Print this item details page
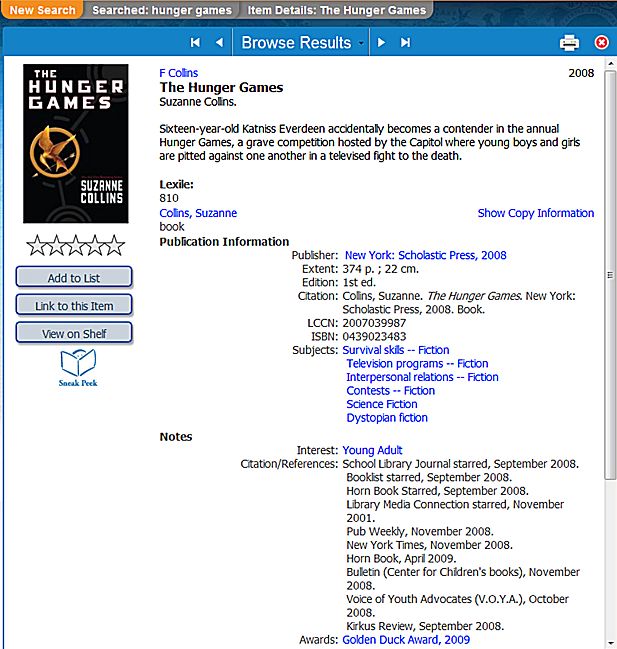This screenshot has height=649, width=617. (569, 42)
